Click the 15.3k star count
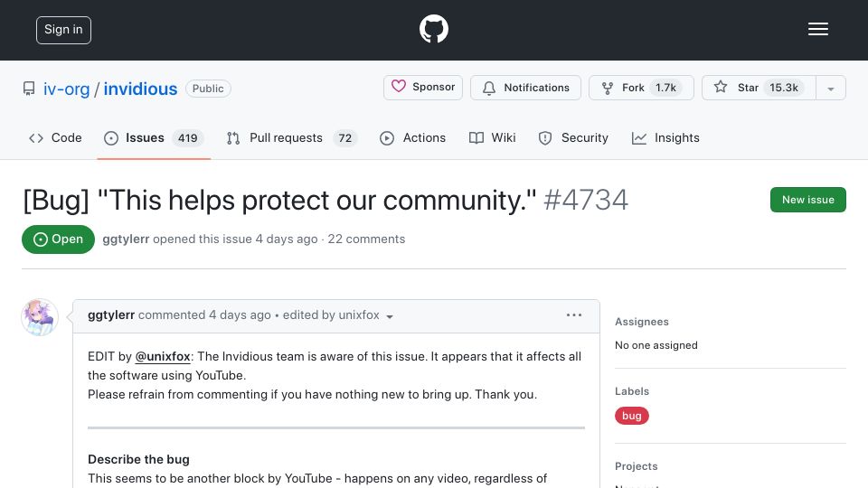Viewport: 868px width, 488px height. [x=784, y=88]
